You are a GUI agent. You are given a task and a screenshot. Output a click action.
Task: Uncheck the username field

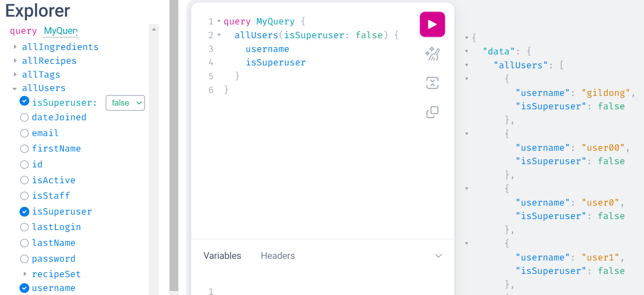coord(24,288)
